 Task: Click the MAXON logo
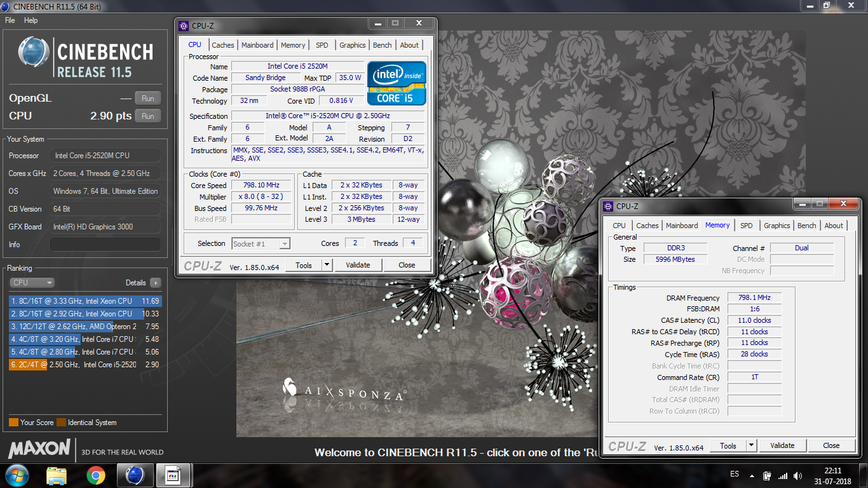click(x=39, y=449)
